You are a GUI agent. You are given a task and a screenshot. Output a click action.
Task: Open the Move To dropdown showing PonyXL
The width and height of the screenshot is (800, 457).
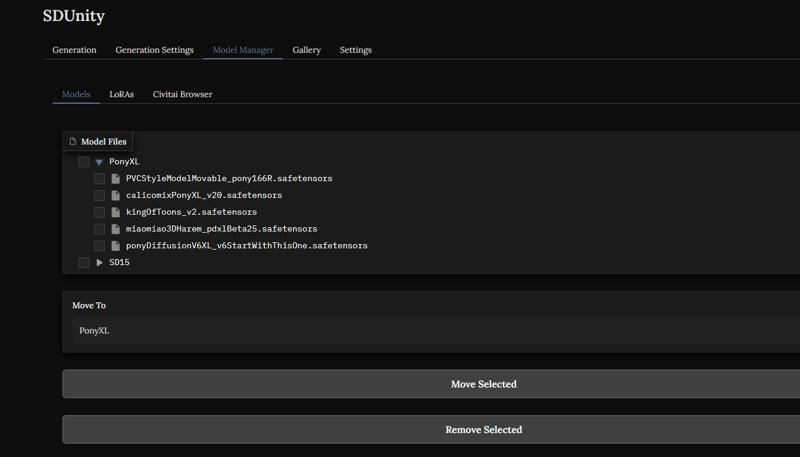436,331
